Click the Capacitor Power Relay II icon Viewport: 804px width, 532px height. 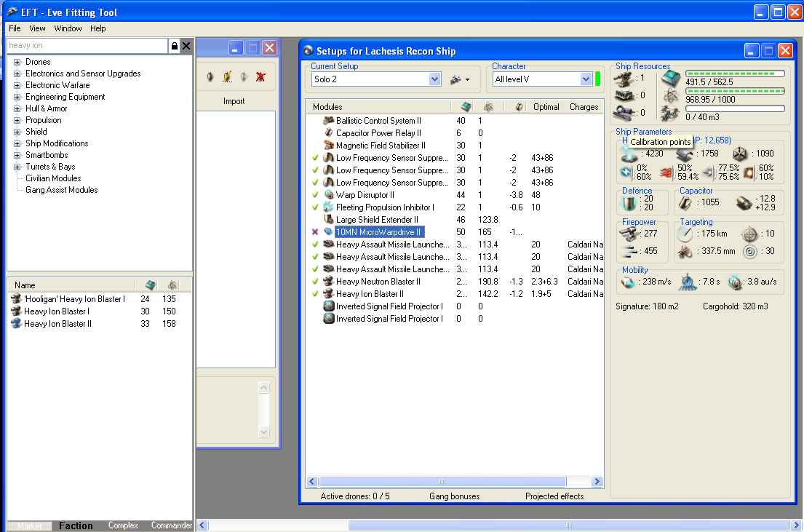pos(329,133)
